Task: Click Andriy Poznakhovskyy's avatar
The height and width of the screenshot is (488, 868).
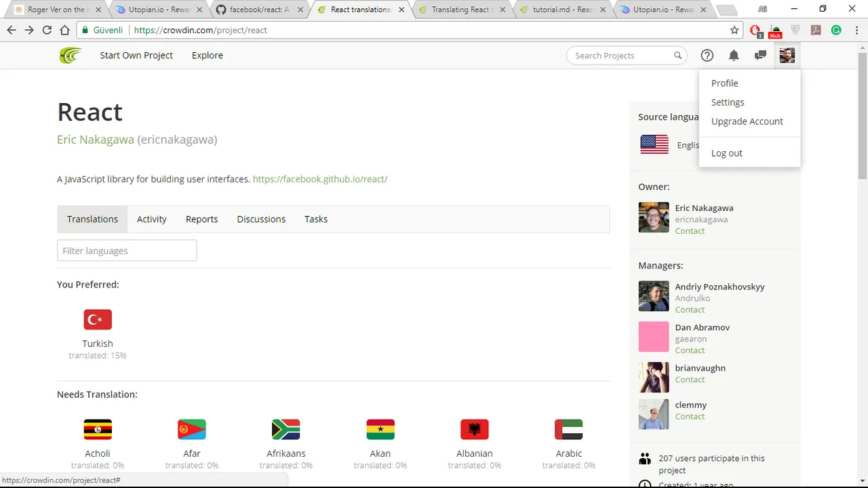Action: click(x=654, y=296)
